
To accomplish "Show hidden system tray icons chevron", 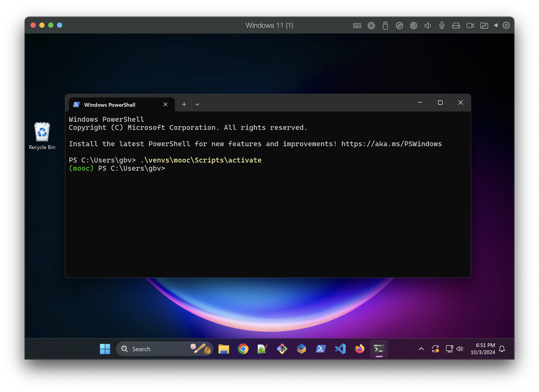I will click(421, 349).
